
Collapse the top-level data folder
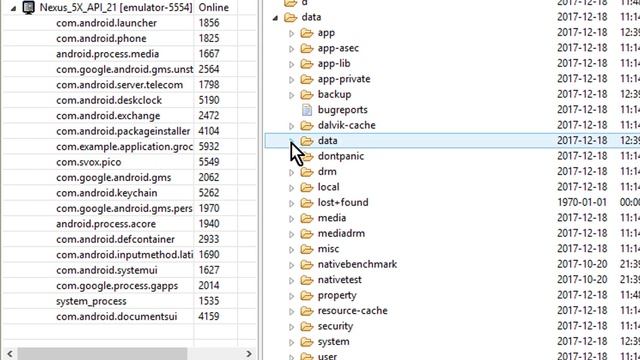coord(276,18)
